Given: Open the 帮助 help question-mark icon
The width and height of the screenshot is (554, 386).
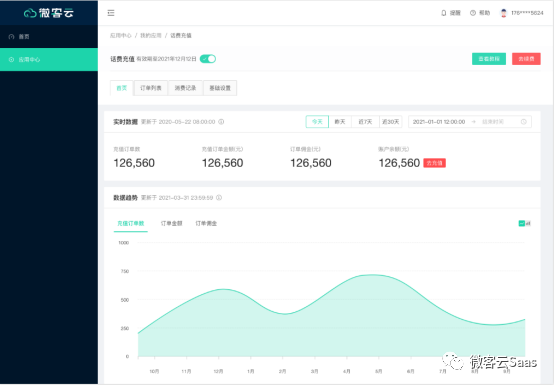Looking at the screenshot, I should pos(473,13).
